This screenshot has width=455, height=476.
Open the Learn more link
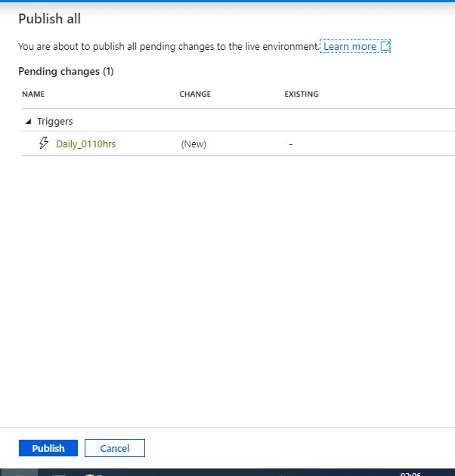point(349,47)
